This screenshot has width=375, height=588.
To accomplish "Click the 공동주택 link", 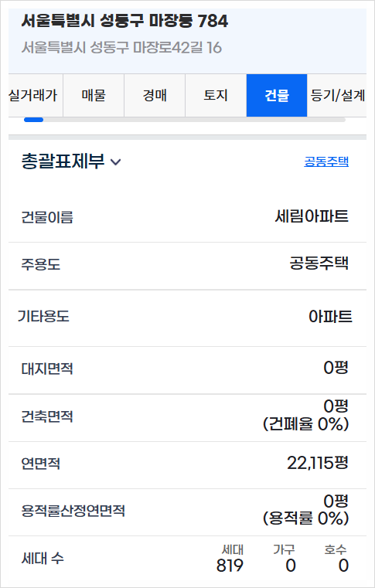I will 326,161.
